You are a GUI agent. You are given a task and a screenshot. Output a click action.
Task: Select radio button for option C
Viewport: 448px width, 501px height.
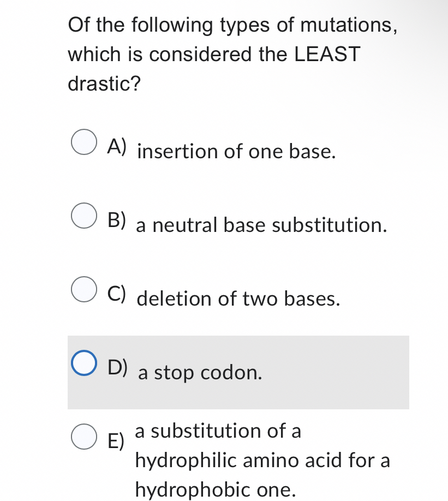click(x=83, y=290)
